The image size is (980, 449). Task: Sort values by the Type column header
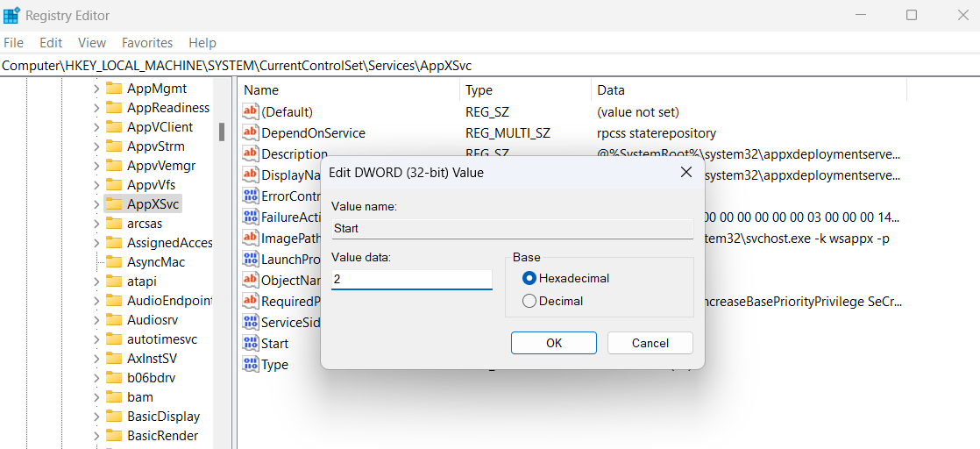[x=525, y=90]
